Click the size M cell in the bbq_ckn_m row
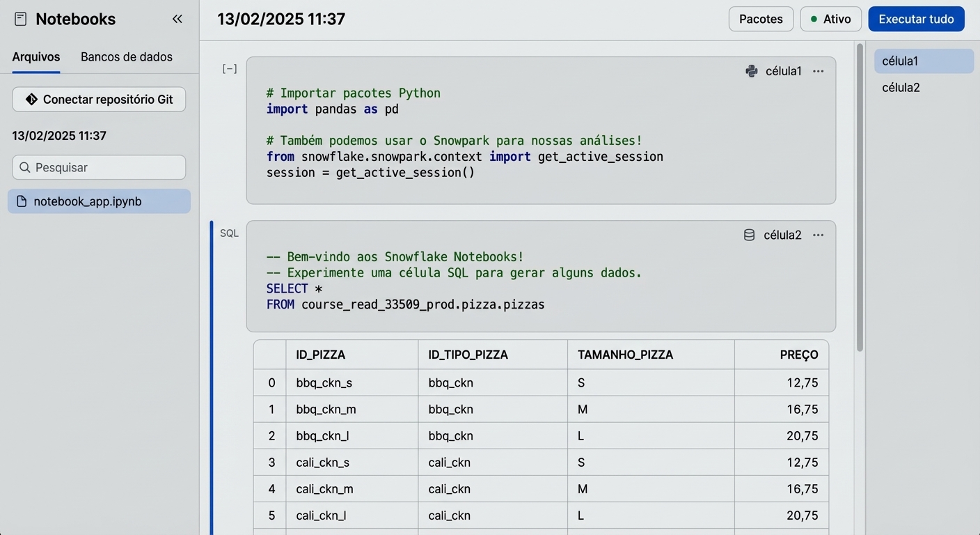 click(651, 409)
